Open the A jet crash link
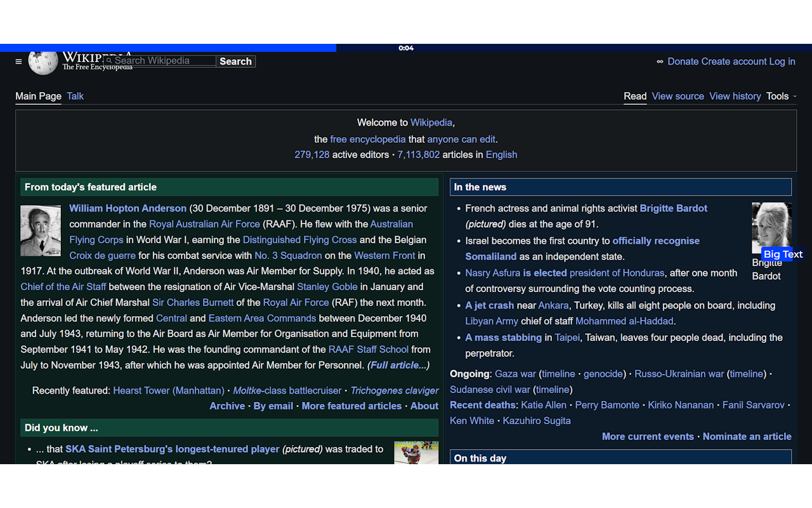 coord(490,305)
